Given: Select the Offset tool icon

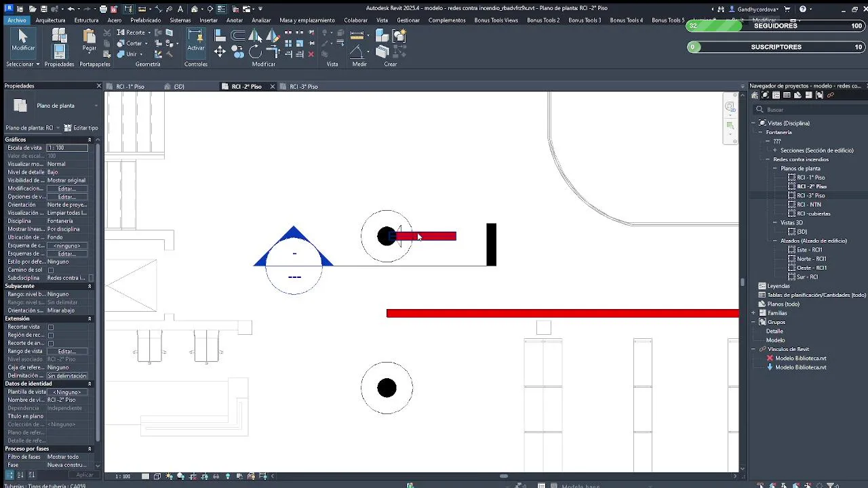Looking at the screenshot, I should pyautogui.click(x=237, y=35).
